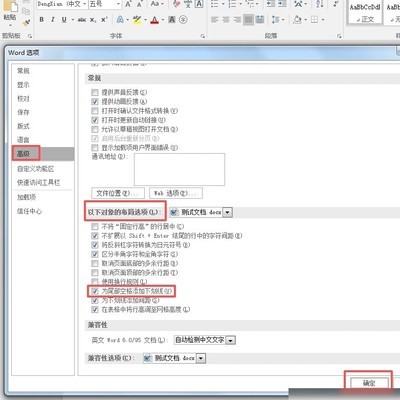Click the enclosed character circle icon
This screenshot has width=400, height=400.
coord(183,20)
